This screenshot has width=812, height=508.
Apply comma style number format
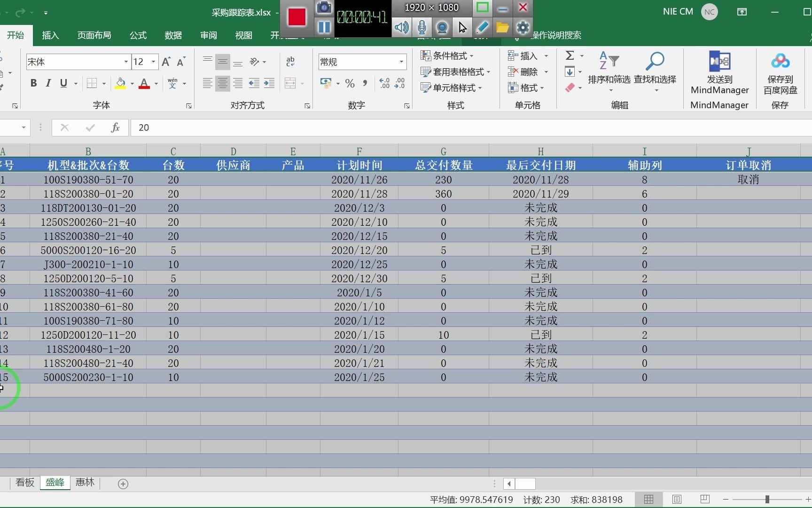click(x=365, y=83)
